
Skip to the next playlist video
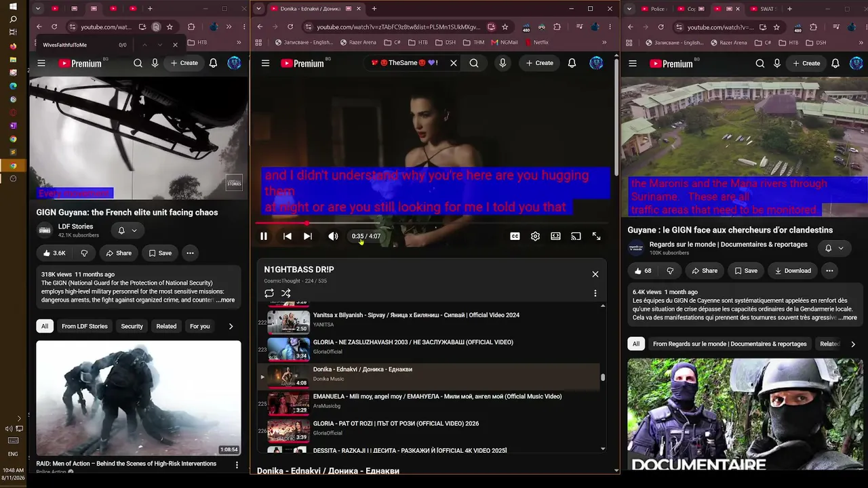tap(308, 237)
